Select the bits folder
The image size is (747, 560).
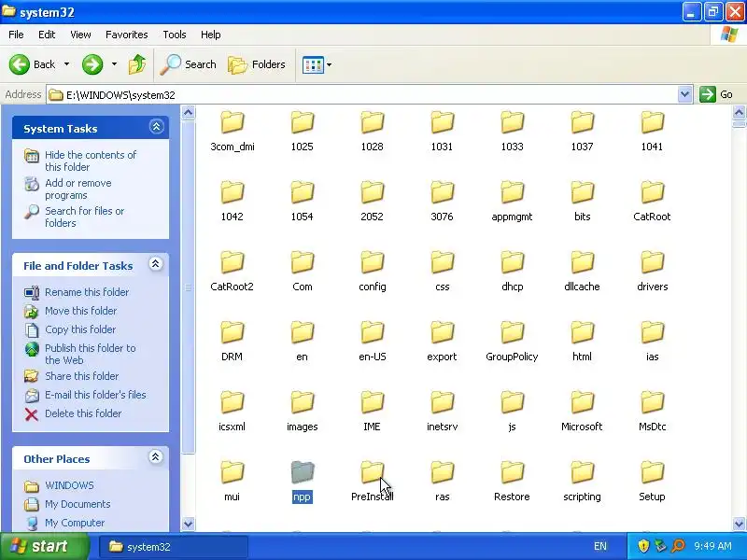[x=582, y=202]
